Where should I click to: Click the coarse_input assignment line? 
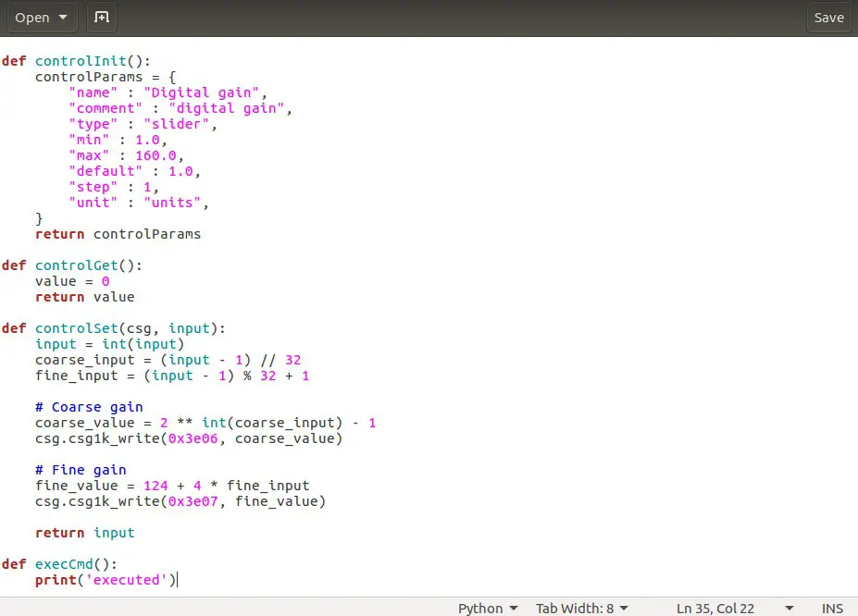[x=168, y=360]
